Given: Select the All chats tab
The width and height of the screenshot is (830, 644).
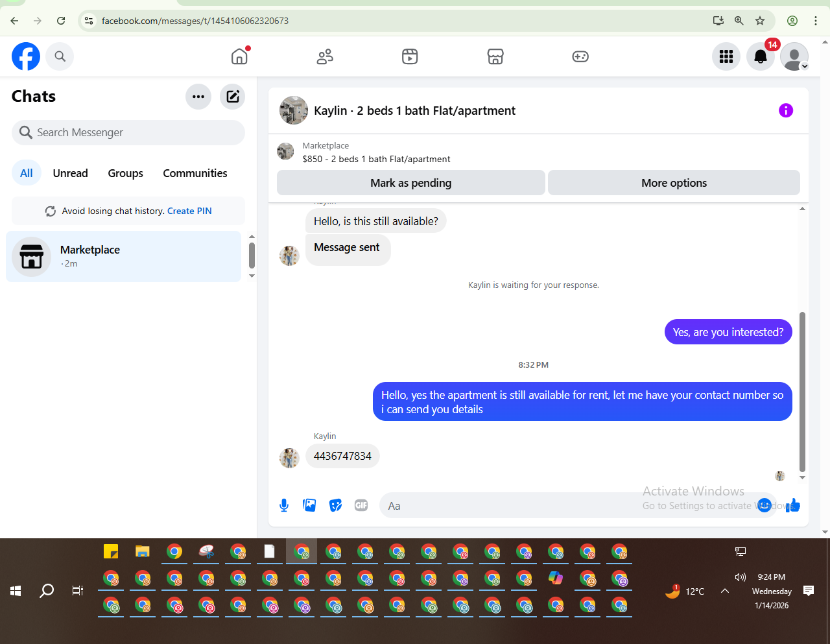Looking at the screenshot, I should click(27, 173).
